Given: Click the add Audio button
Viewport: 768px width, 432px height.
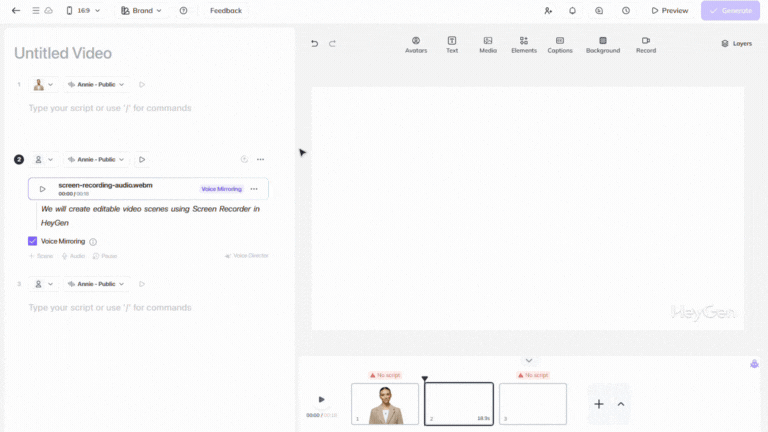Looking at the screenshot, I should point(73,256).
